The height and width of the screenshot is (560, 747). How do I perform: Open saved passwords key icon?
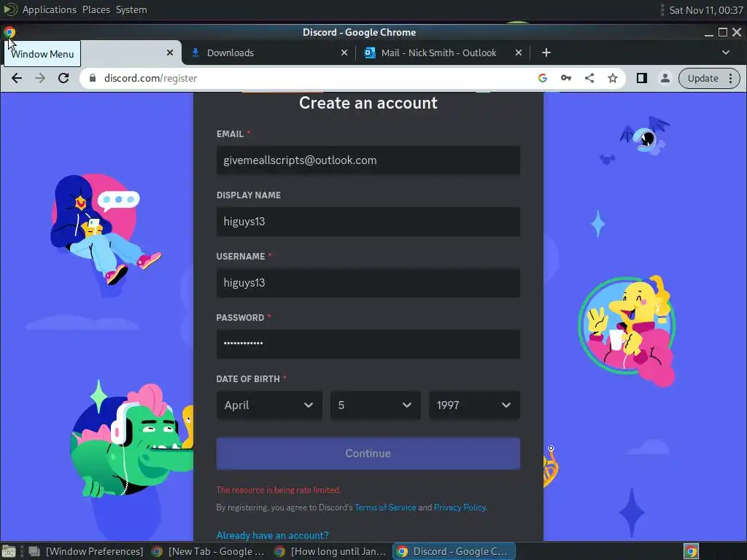pyautogui.click(x=565, y=78)
